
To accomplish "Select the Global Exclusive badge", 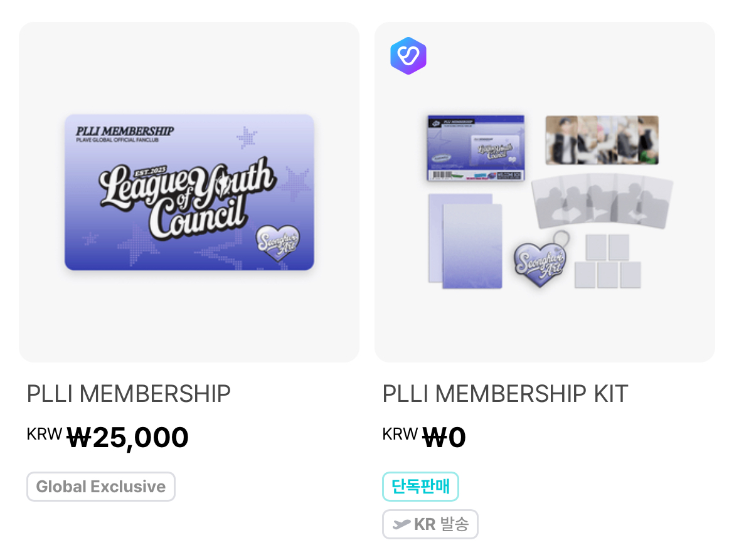I will point(100,487).
